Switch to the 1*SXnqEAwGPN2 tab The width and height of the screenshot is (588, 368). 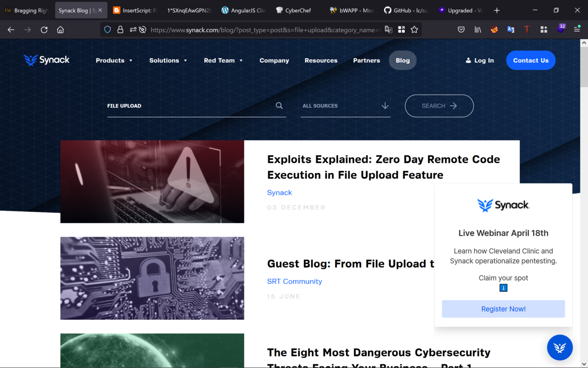click(189, 10)
